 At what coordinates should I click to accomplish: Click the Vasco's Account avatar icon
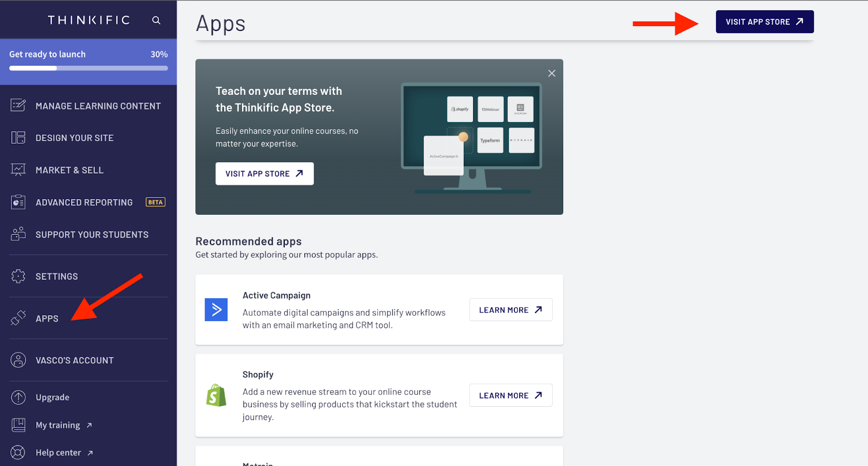pyautogui.click(x=18, y=360)
